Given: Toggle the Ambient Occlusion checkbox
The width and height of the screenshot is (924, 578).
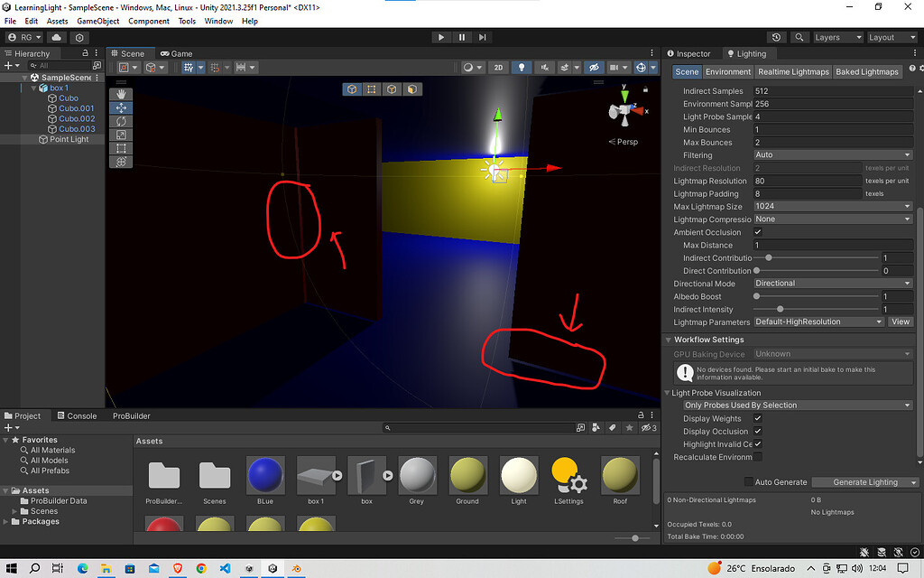Looking at the screenshot, I should [759, 232].
